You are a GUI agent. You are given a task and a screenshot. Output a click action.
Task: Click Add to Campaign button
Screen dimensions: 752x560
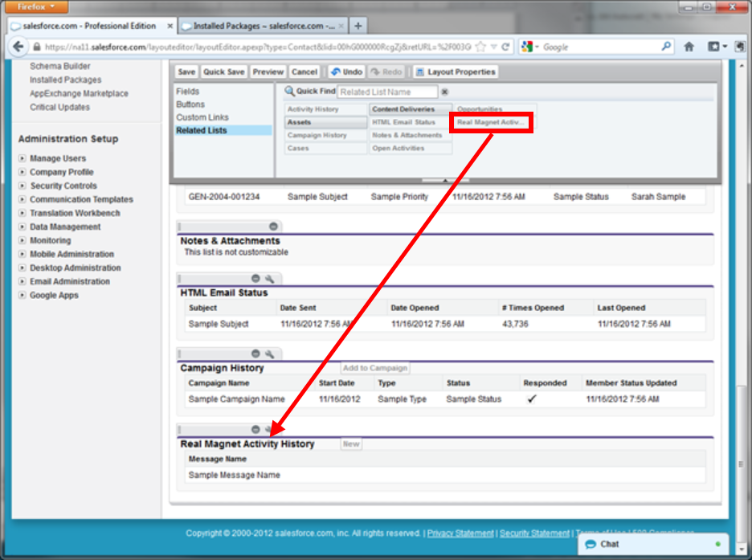[x=375, y=368]
